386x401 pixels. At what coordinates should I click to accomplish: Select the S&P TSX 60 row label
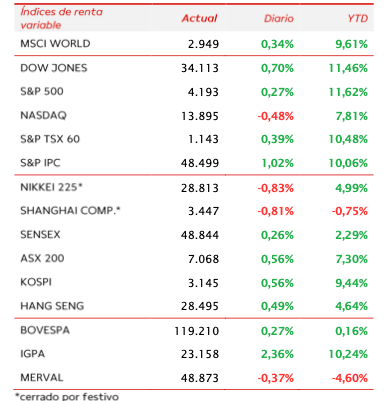point(50,139)
